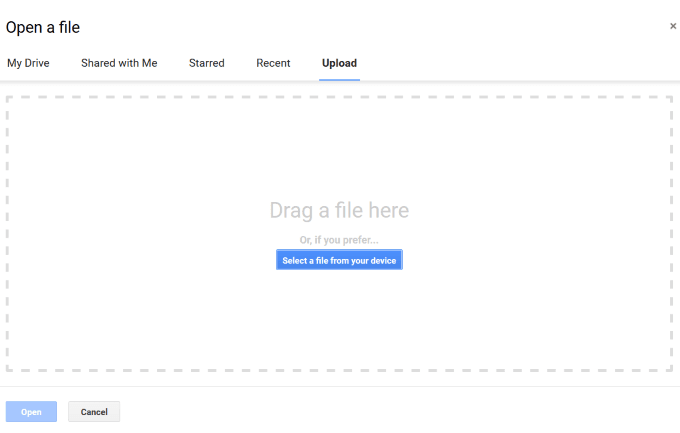Switch to the My Drive tab
The image size is (680, 433).
click(28, 63)
